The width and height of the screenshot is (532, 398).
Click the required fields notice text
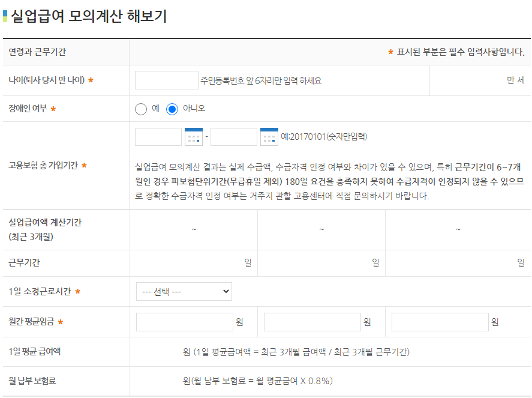click(456, 52)
